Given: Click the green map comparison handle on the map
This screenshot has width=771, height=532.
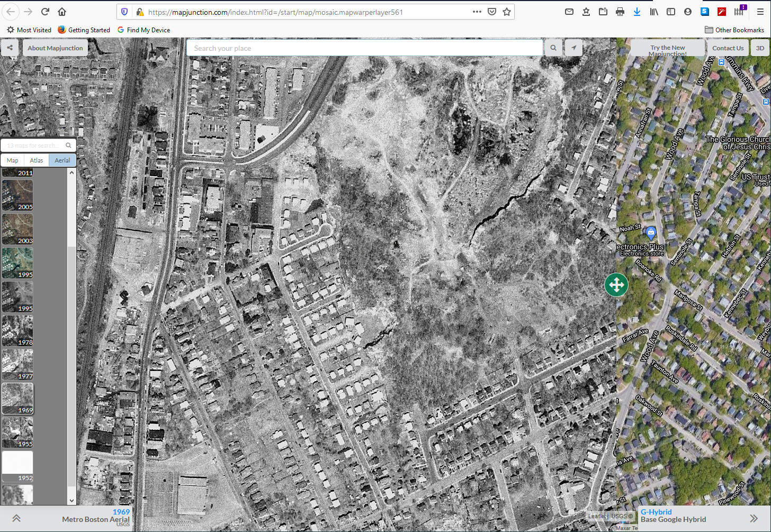Looking at the screenshot, I should click(x=616, y=285).
